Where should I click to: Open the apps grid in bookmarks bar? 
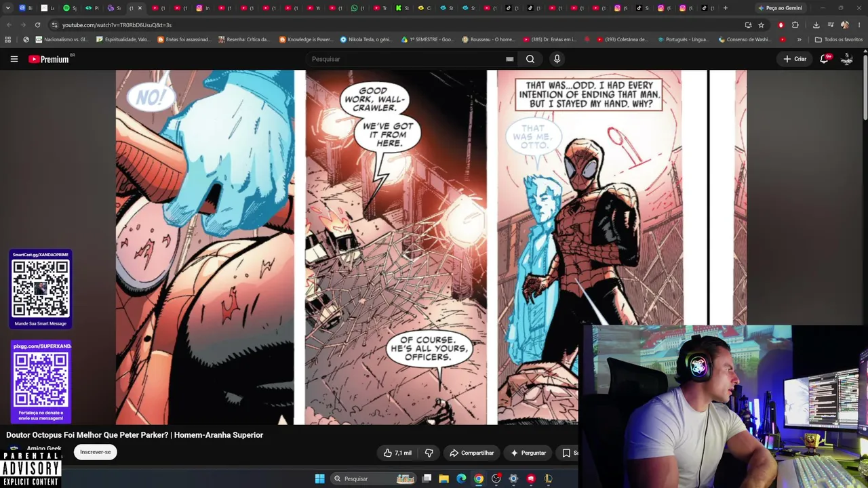tap(8, 39)
